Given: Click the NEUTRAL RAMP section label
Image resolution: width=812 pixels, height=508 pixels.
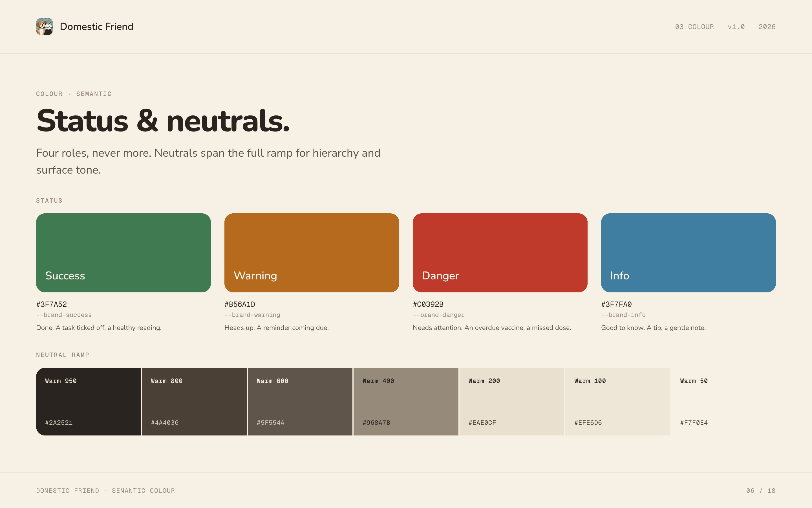Looking at the screenshot, I should click(x=62, y=355).
